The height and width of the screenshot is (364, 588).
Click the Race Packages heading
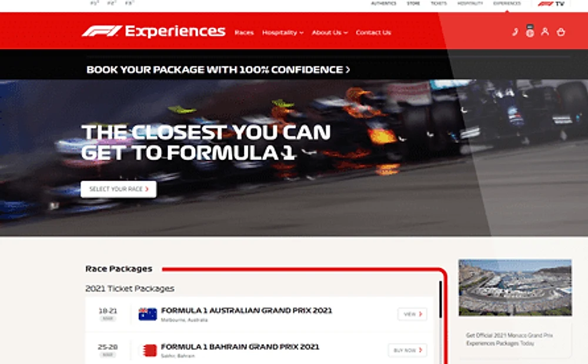(119, 269)
